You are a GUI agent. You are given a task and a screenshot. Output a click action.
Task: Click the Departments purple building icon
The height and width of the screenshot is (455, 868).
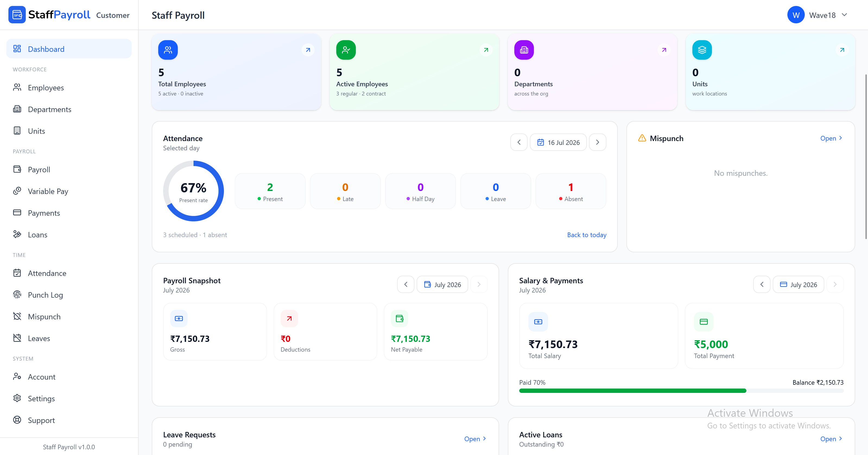click(x=524, y=50)
